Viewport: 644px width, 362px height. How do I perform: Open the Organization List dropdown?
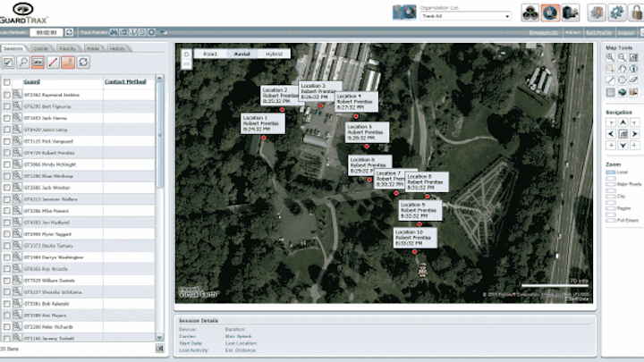coord(466,16)
